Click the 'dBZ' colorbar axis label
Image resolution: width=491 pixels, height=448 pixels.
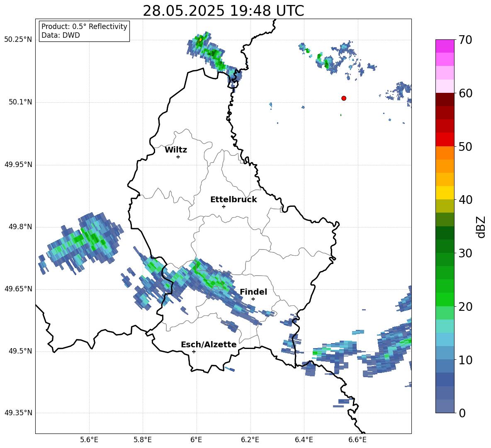point(481,227)
